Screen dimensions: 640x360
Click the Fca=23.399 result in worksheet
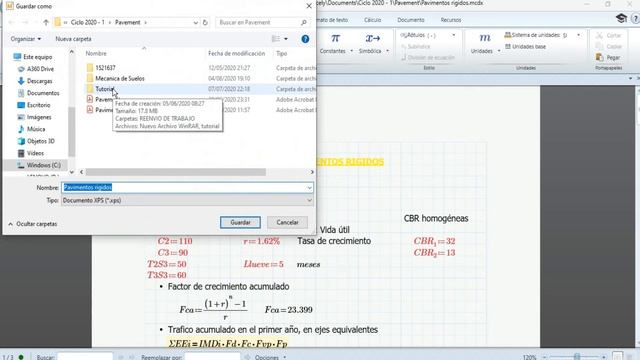289,310
